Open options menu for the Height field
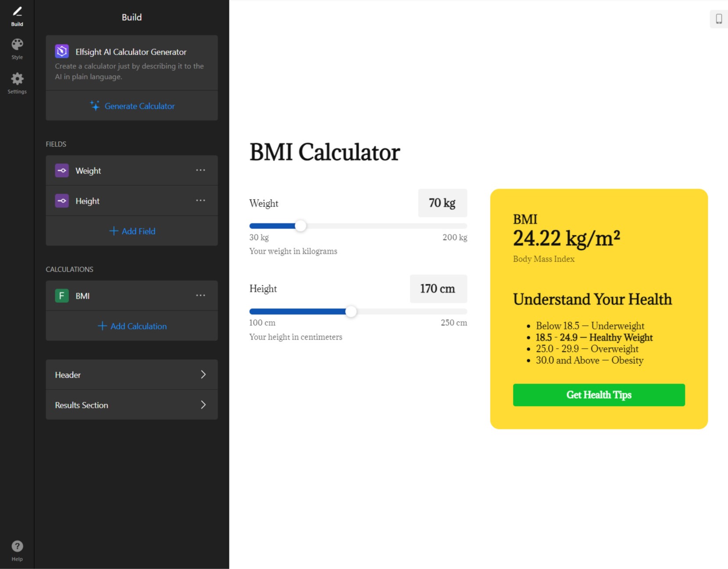Image resolution: width=728 pixels, height=569 pixels. pos(201,200)
